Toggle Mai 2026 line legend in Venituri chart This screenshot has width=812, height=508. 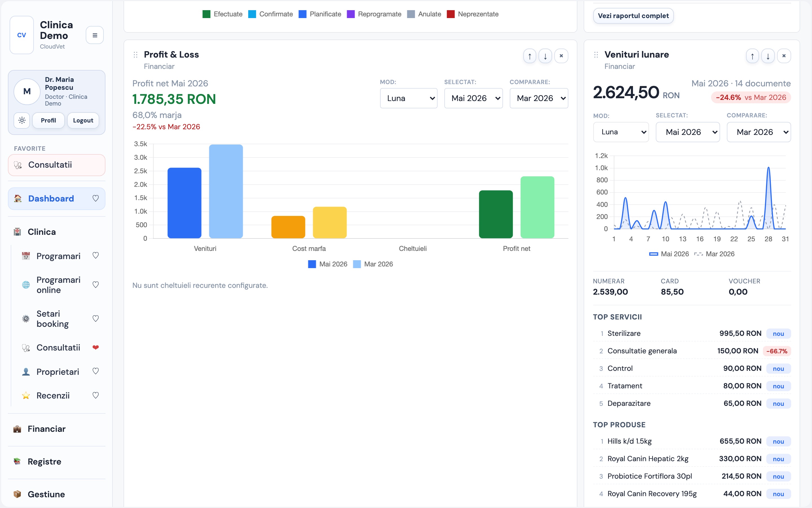tap(669, 254)
